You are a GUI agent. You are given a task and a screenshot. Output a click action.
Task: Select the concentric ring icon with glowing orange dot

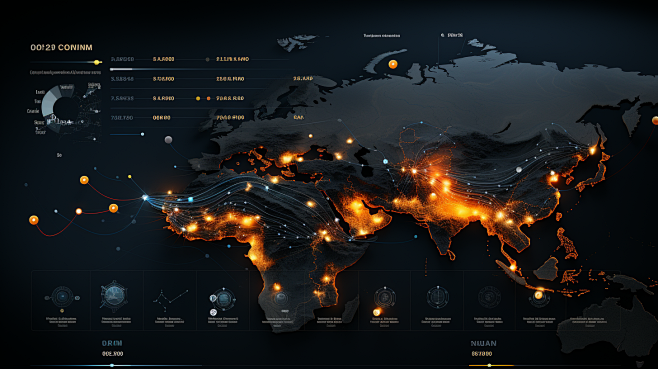(384, 298)
